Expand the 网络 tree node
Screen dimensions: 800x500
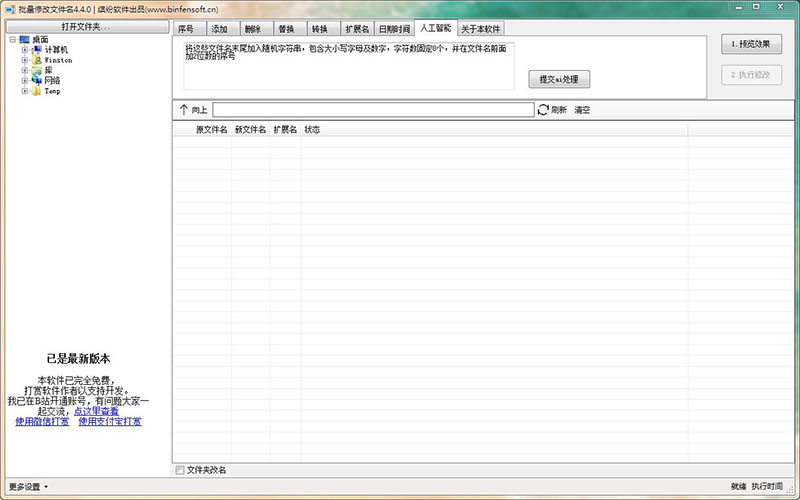[24, 81]
